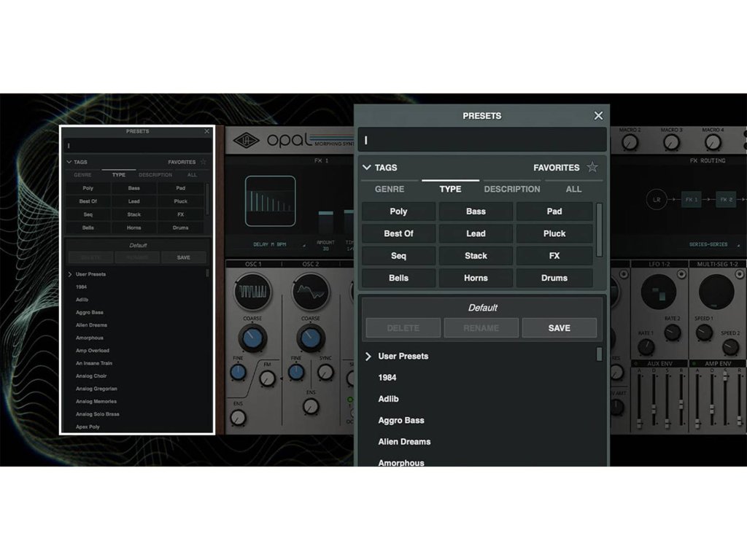Click the MACRO 2 knob

(x=630, y=142)
